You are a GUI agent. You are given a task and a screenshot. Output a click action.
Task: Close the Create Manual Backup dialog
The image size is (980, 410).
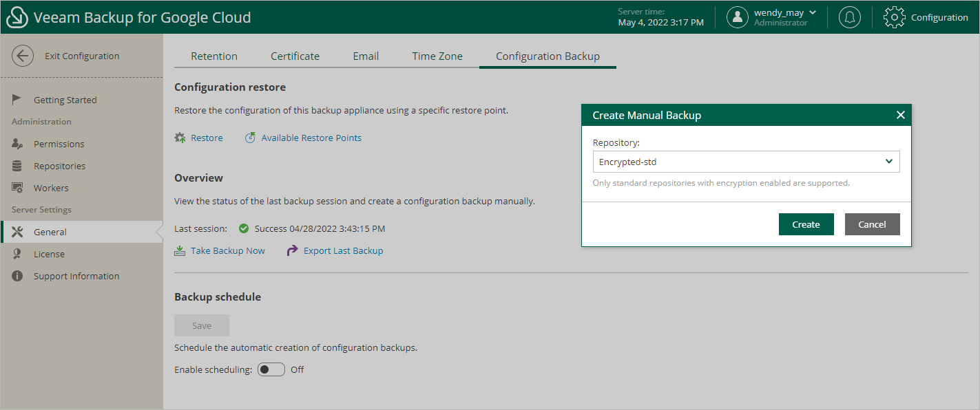[x=900, y=115]
